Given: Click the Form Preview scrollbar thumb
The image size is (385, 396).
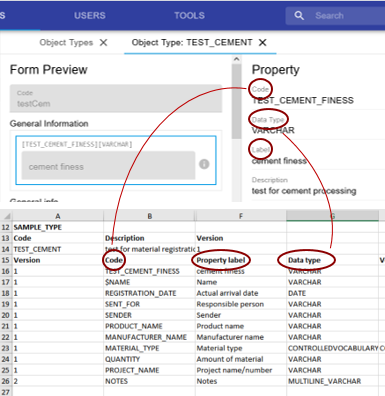Looking at the screenshot, I should tap(236, 102).
